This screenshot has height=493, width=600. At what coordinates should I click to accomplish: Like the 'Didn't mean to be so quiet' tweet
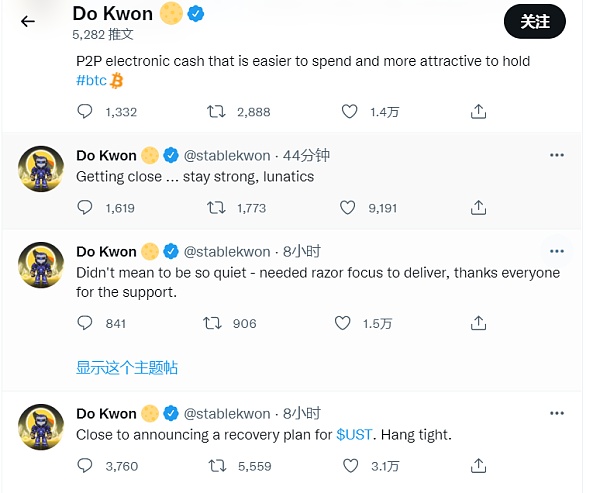[x=343, y=323]
